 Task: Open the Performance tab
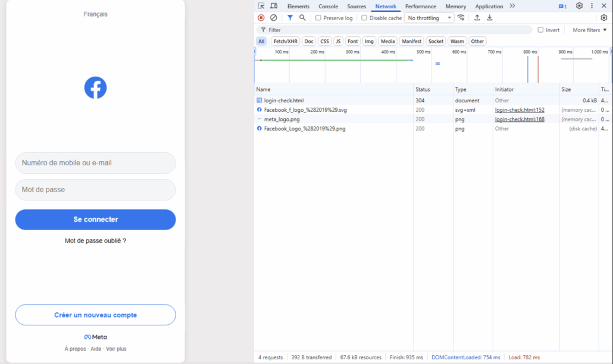pyautogui.click(x=421, y=7)
